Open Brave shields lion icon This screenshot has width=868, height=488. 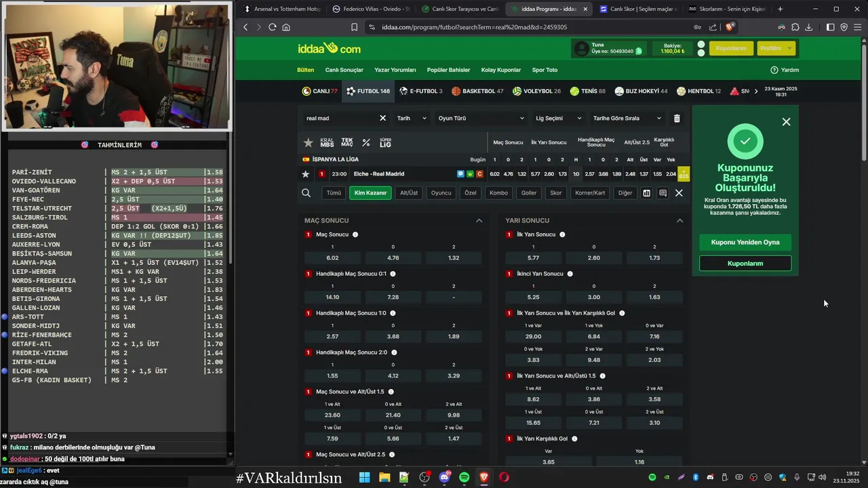coord(730,27)
